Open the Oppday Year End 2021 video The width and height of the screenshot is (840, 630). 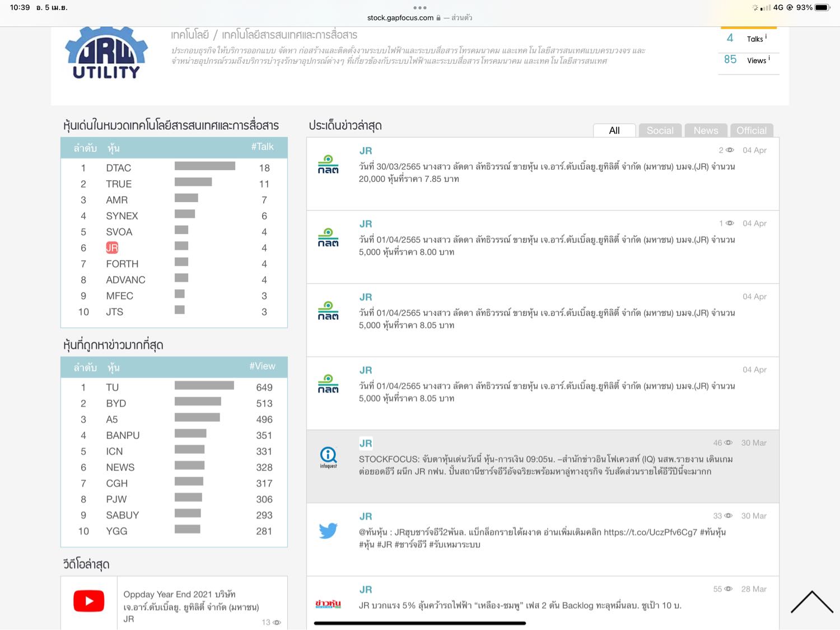[191, 606]
